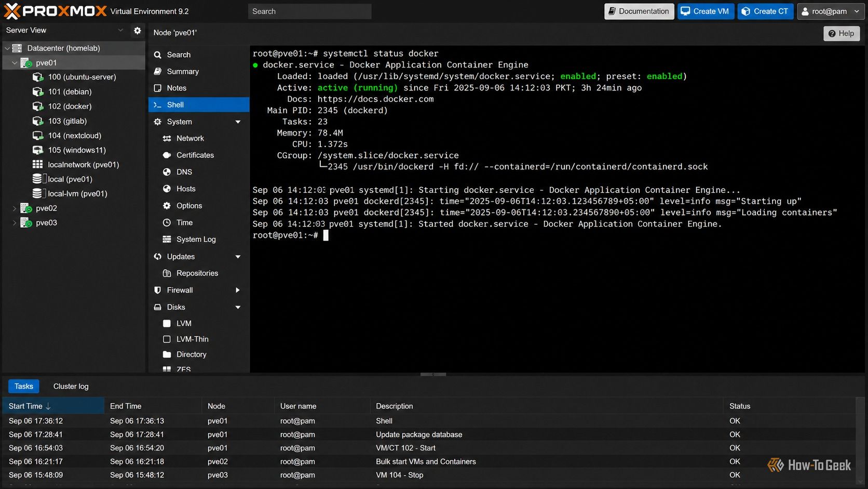This screenshot has height=489, width=868.
Task: Collapse the Updates menu arrow
Action: 238,257
